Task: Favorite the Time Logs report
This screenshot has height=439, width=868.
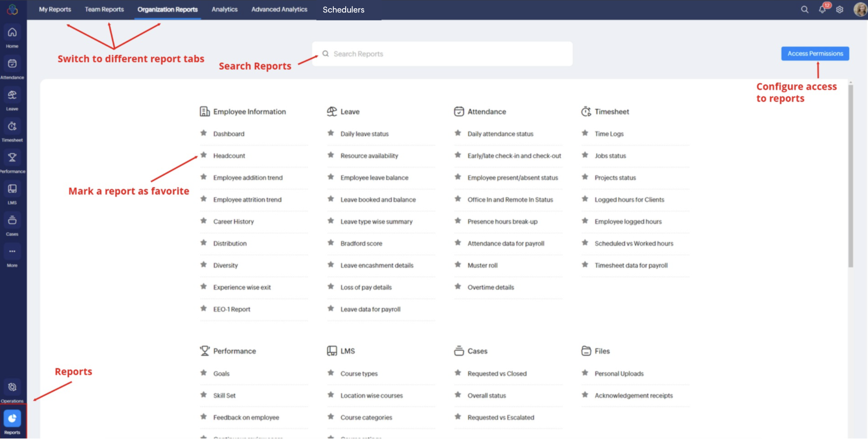Action: point(585,133)
